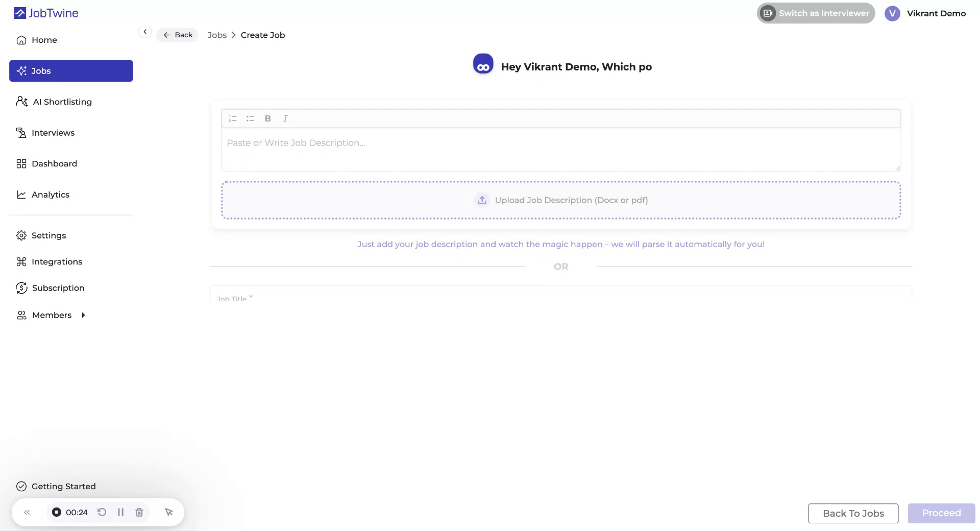Toggle italic formatting in job description editor
The width and height of the screenshot is (980, 531).
(x=285, y=118)
